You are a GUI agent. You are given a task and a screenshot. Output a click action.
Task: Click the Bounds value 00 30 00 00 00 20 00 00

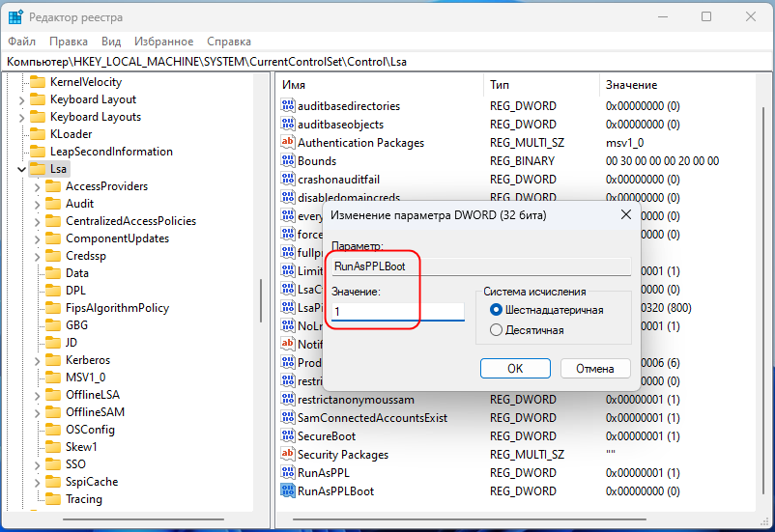(x=662, y=161)
